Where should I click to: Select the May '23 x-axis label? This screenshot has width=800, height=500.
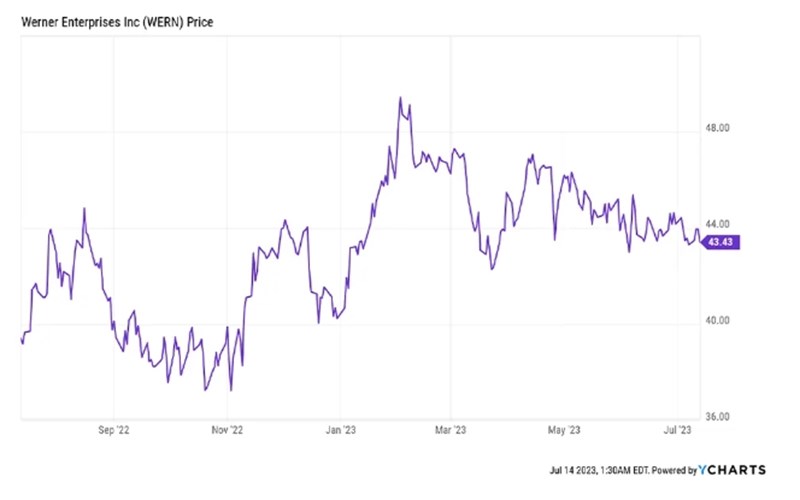point(564,430)
